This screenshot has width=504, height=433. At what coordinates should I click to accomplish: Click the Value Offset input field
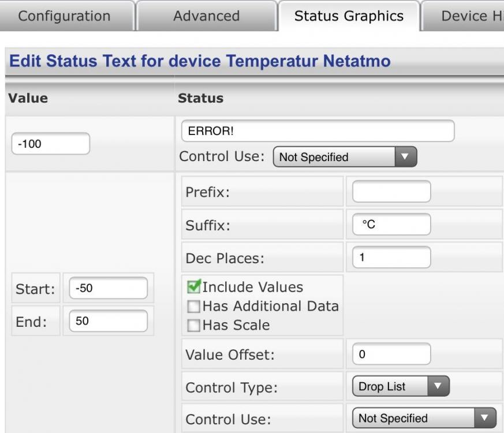391,354
